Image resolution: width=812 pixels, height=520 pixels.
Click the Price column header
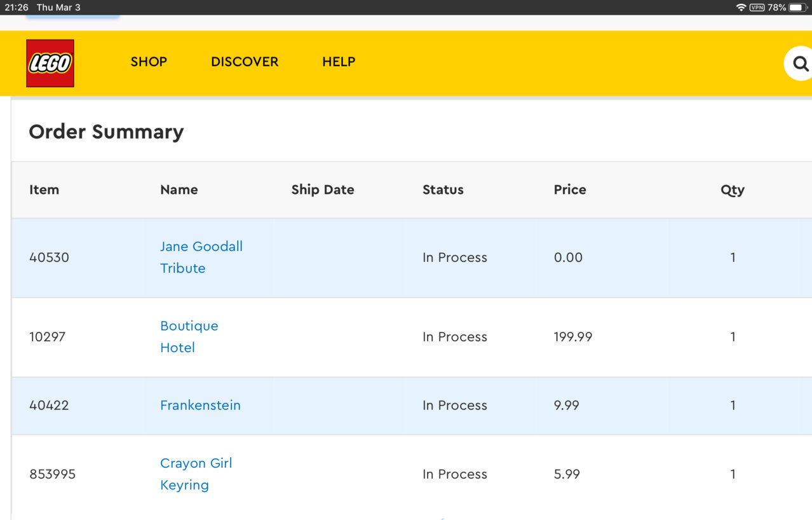pos(570,189)
